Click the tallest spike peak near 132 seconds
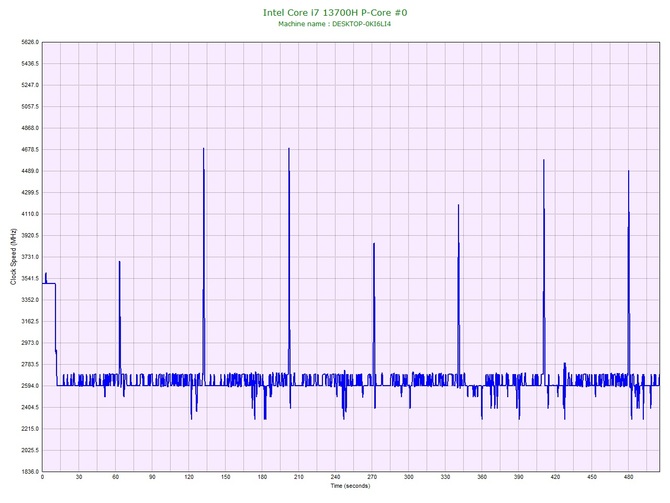The image size is (670, 503). (x=204, y=149)
